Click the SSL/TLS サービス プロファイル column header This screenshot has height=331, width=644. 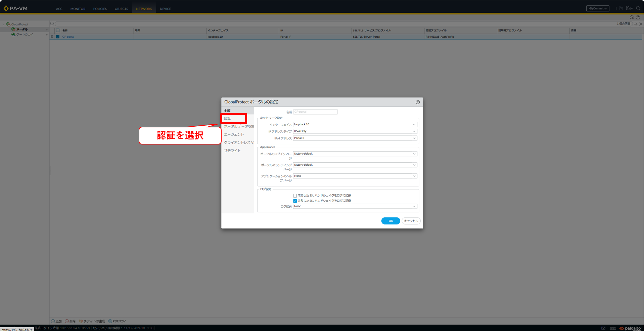coord(388,30)
